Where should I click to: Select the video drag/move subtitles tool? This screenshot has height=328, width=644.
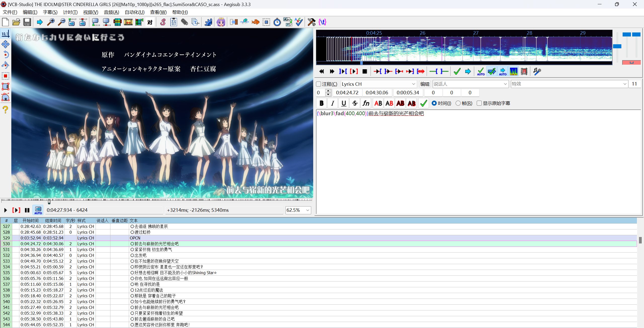coord(5,44)
